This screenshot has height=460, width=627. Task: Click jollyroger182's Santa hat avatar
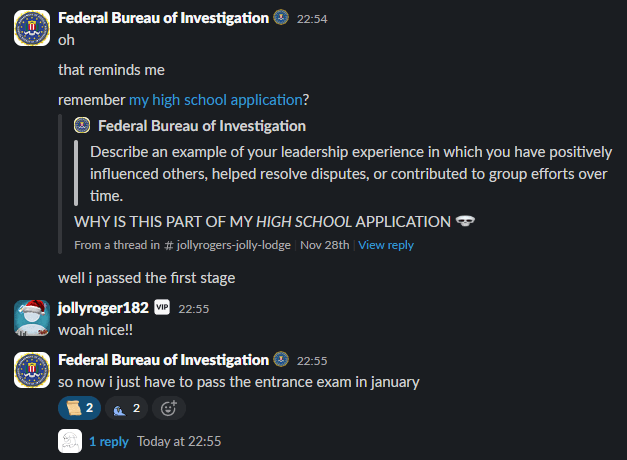33,318
